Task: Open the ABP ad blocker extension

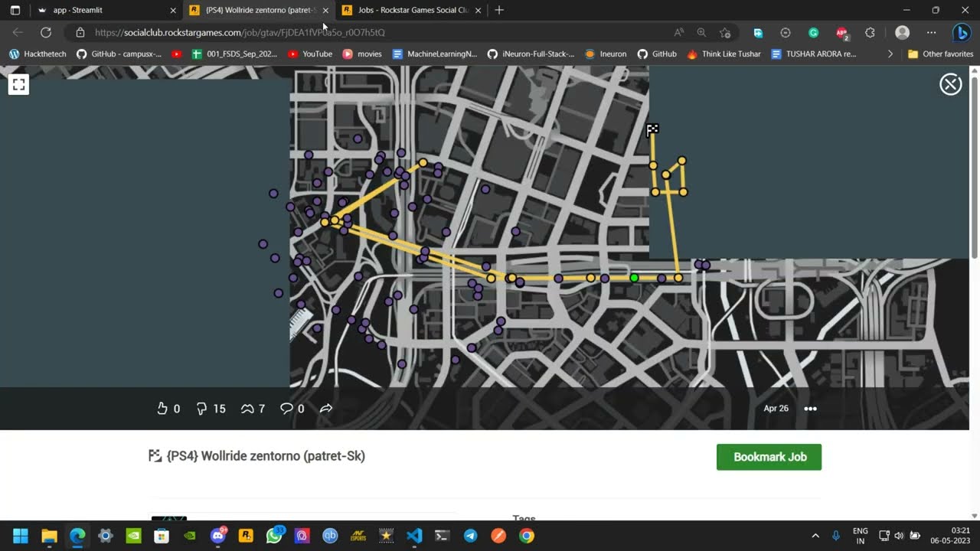Action: point(842,32)
